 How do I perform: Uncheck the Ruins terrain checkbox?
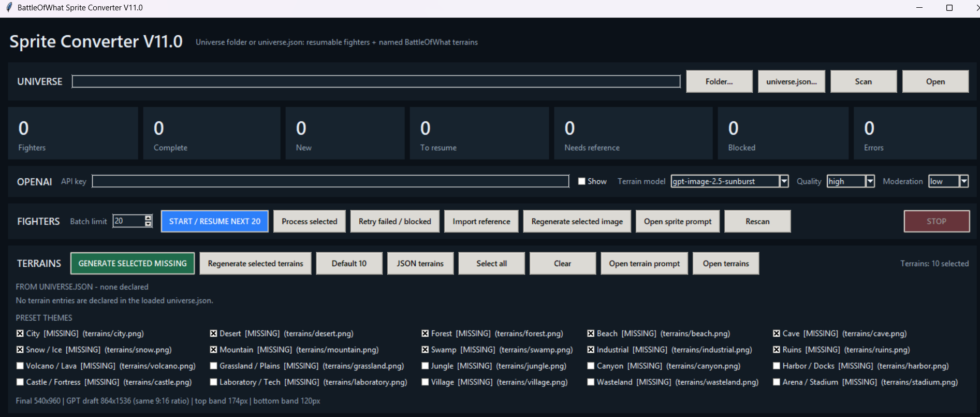coord(777,350)
